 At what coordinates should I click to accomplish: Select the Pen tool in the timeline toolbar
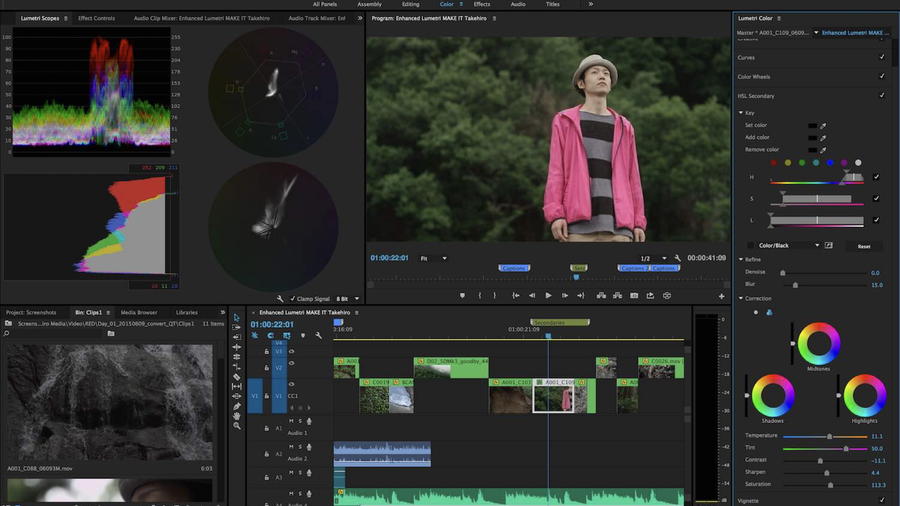click(237, 406)
